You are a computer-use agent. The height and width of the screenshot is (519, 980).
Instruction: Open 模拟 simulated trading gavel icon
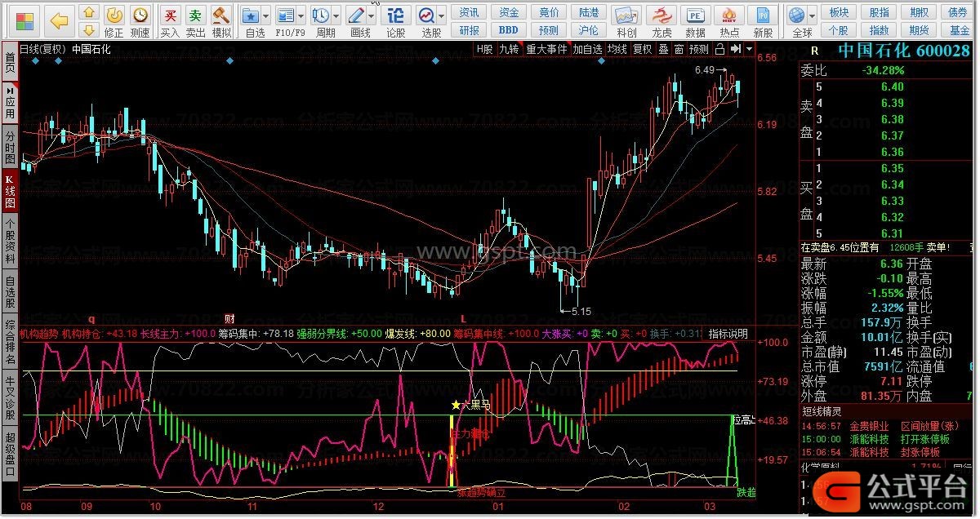(x=221, y=21)
